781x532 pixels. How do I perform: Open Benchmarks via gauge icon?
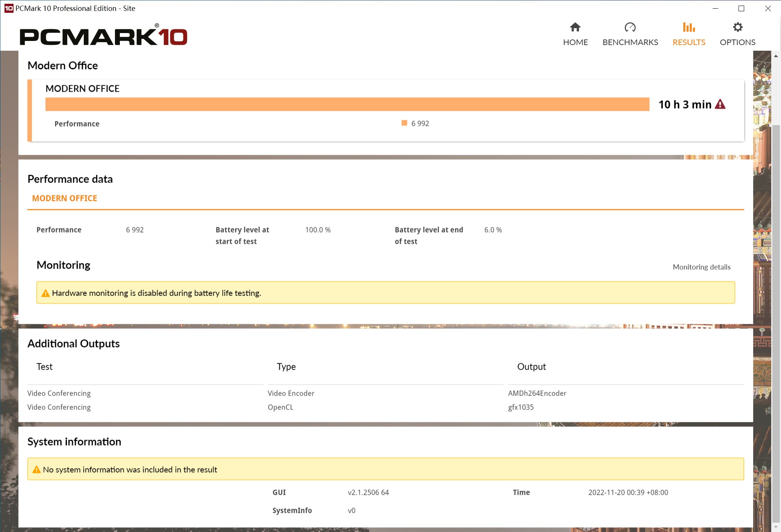pos(630,27)
